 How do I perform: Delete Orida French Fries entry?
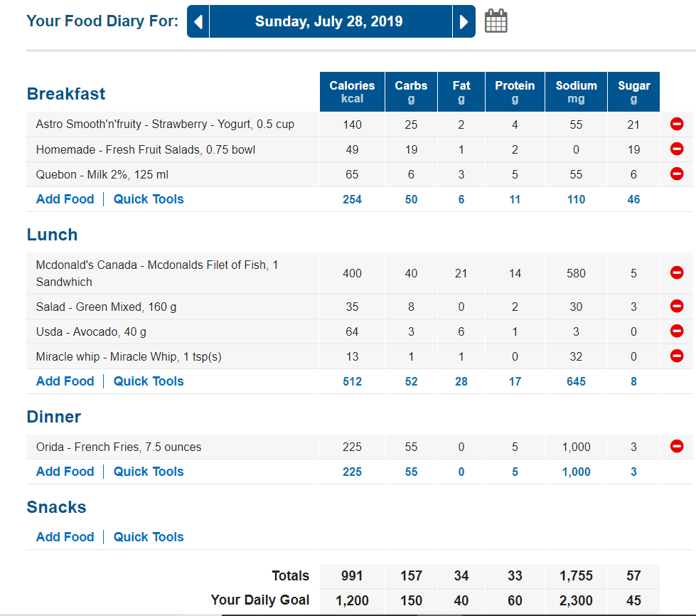point(677,447)
